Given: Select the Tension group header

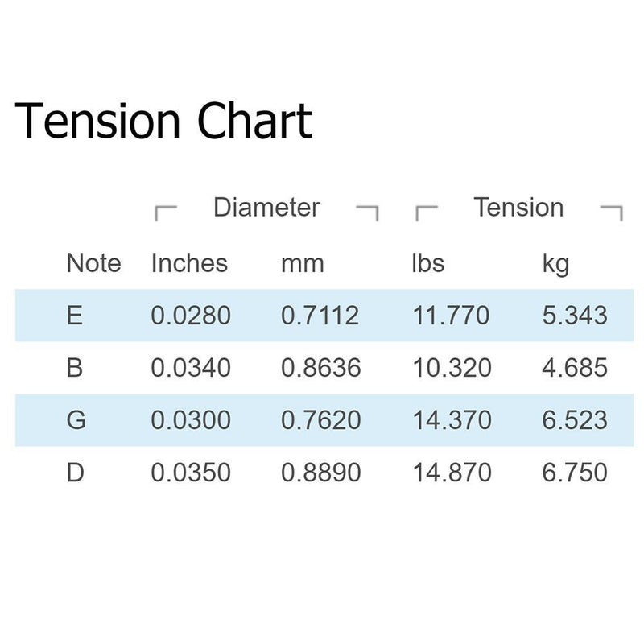Looking at the screenshot, I should click(518, 207).
